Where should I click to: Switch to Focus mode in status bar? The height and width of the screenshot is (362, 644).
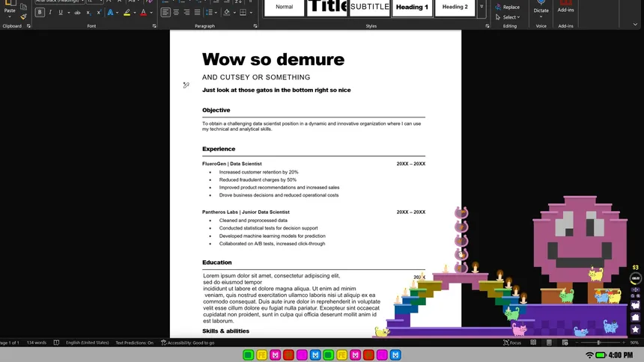point(512,343)
